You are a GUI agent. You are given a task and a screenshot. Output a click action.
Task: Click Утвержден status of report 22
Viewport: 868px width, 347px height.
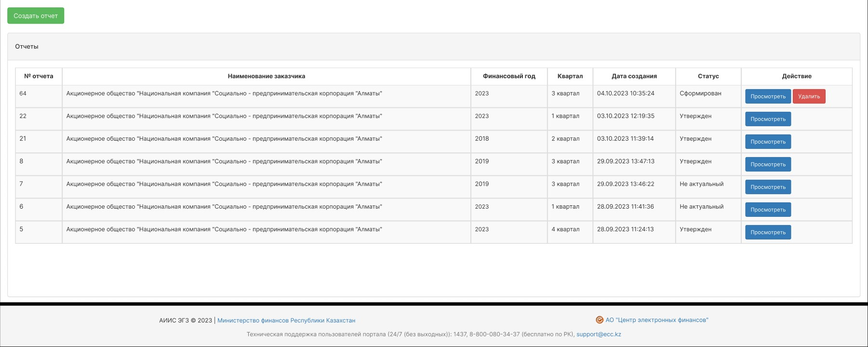pyautogui.click(x=695, y=116)
